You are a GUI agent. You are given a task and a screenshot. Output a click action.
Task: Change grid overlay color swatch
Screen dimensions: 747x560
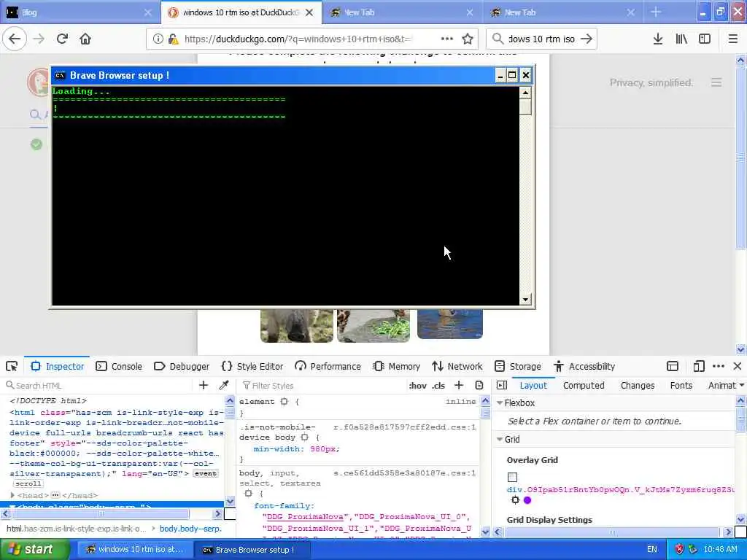[x=527, y=500]
